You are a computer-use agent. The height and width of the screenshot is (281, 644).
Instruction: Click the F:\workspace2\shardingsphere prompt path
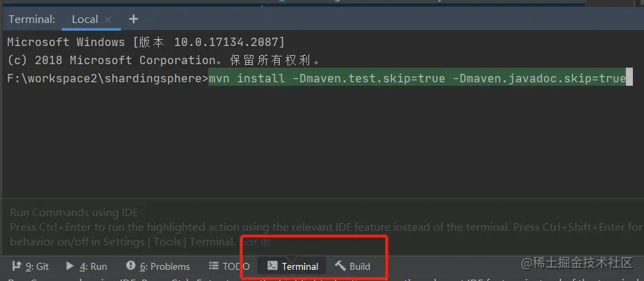[108, 78]
